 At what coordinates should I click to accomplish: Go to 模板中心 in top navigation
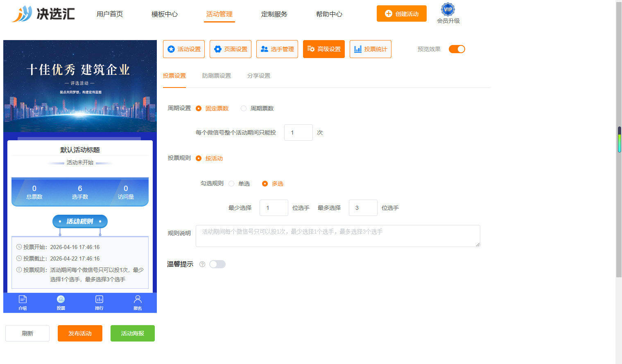pos(165,14)
